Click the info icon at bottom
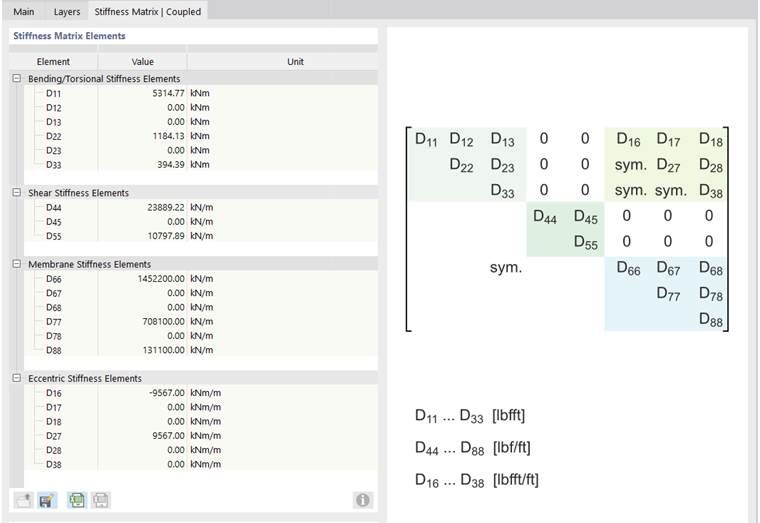The height and width of the screenshot is (523, 760). (362, 500)
